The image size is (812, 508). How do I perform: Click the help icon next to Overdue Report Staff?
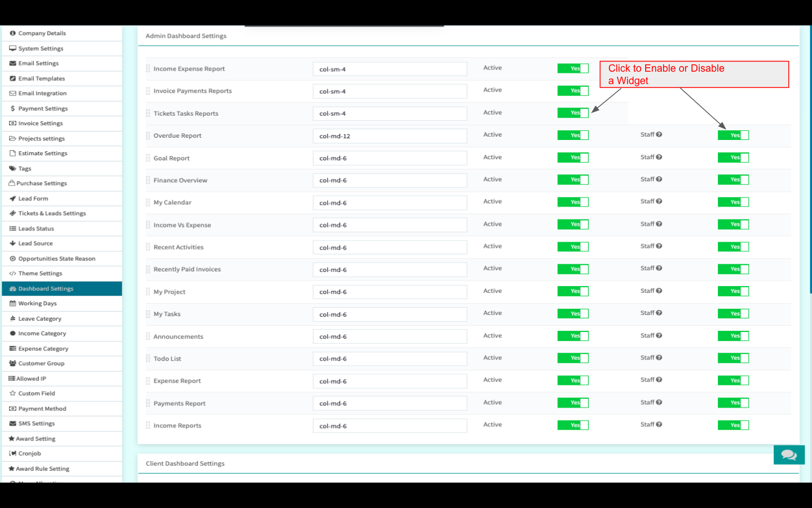tap(659, 135)
